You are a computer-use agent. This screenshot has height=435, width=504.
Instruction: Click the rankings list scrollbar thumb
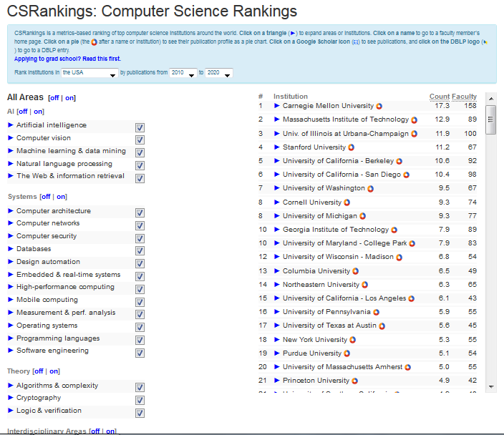pyautogui.click(x=490, y=119)
